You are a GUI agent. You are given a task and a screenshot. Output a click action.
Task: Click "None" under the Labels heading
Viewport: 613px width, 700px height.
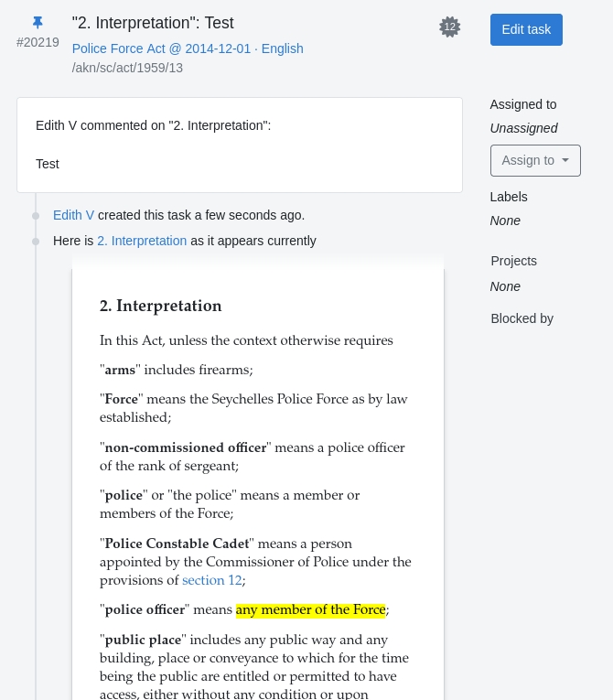(505, 221)
